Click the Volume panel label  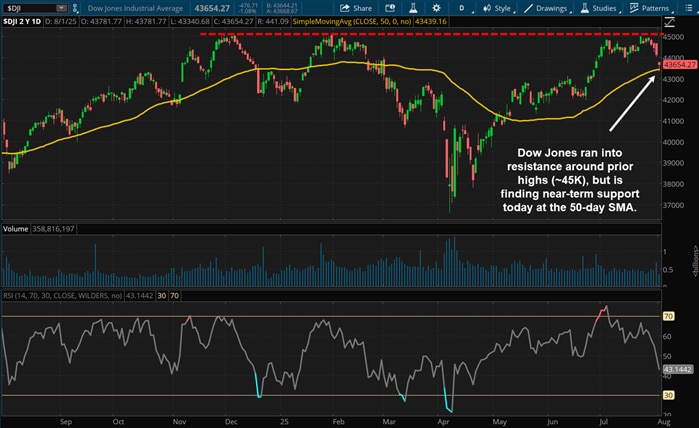[16, 229]
